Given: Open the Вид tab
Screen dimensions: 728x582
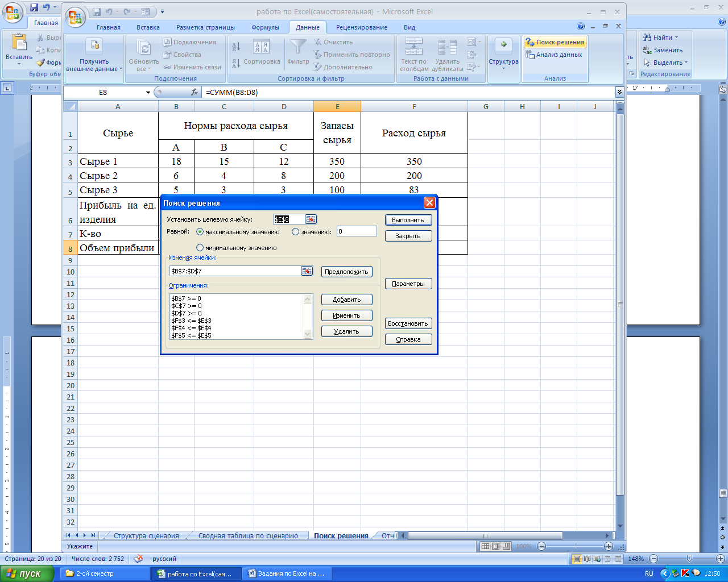Looking at the screenshot, I should pyautogui.click(x=409, y=27).
